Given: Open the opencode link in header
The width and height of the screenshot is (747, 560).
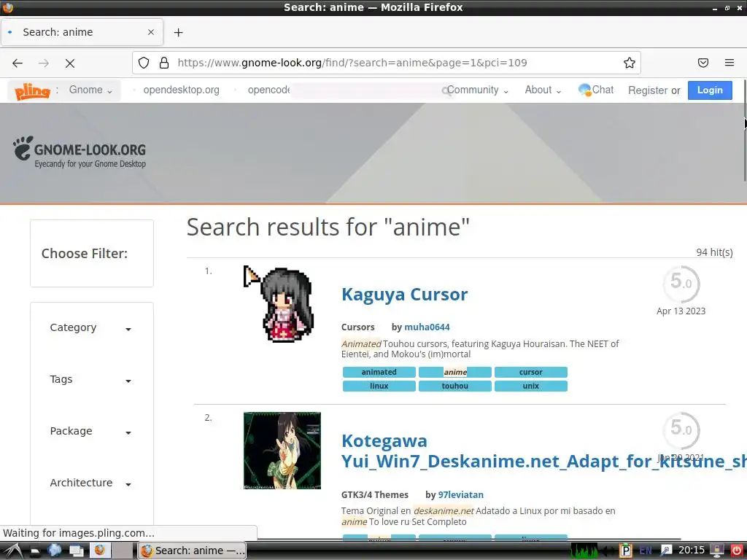Looking at the screenshot, I should [268, 90].
